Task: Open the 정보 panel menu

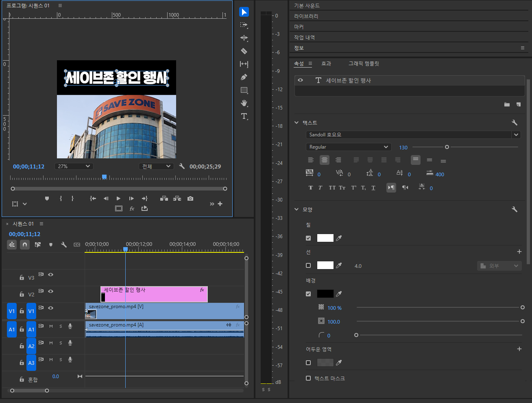Action: click(523, 48)
